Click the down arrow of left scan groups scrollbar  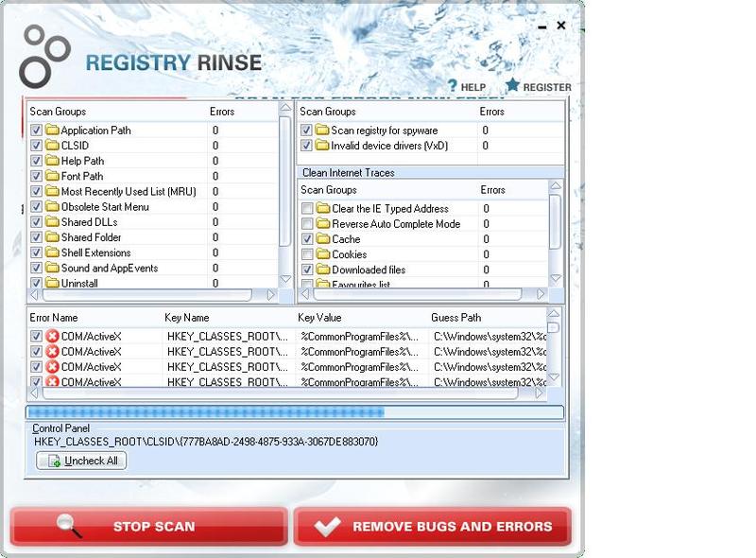(x=285, y=280)
